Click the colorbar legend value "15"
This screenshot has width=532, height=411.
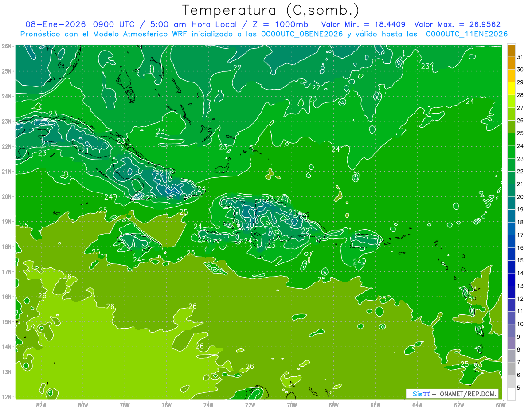click(520, 260)
